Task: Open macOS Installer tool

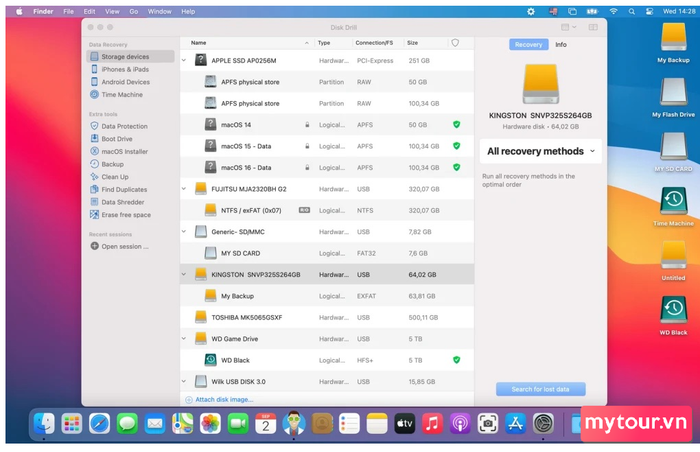Action: 125,151
